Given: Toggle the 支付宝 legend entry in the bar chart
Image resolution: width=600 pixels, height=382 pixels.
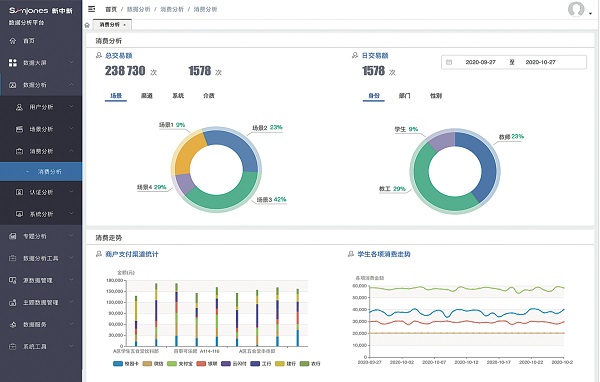Looking at the screenshot, I should 180,364.
